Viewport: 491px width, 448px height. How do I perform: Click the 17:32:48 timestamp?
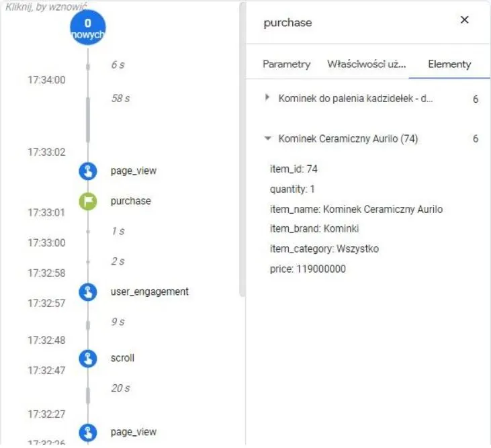[x=46, y=340]
